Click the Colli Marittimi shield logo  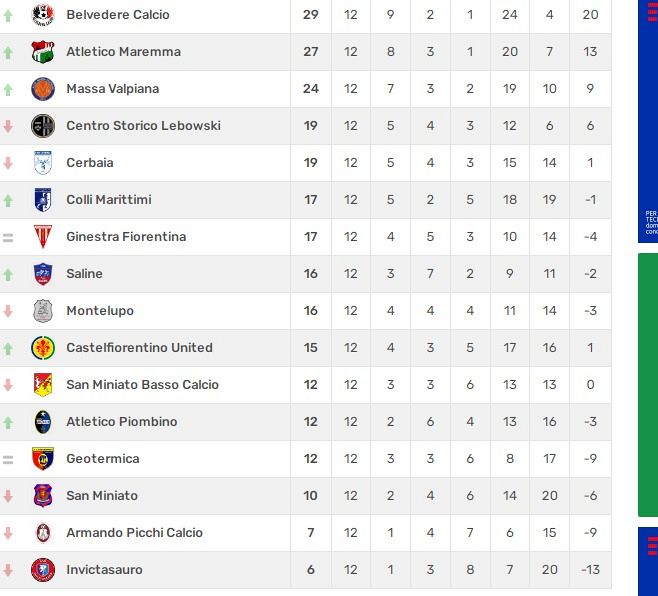(42, 200)
